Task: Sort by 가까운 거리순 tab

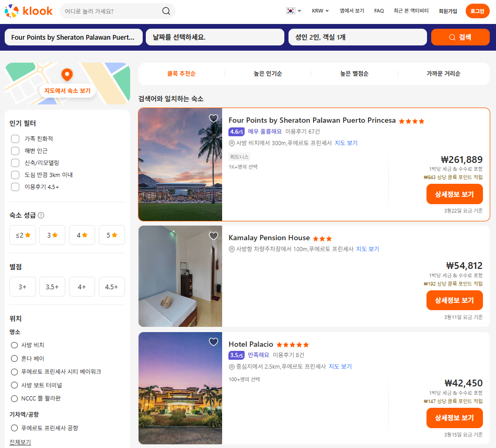Action: [x=444, y=74]
